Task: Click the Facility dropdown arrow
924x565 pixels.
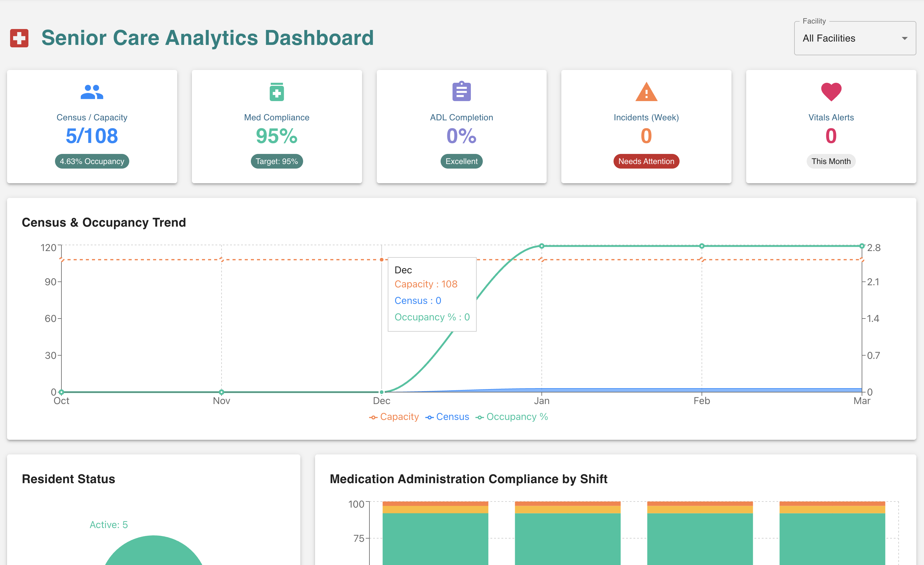Action: [x=904, y=38]
